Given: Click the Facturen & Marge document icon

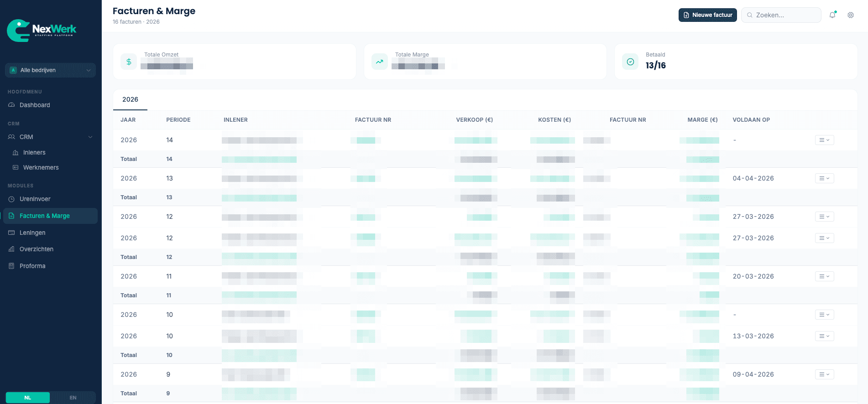Looking at the screenshot, I should coord(11,216).
